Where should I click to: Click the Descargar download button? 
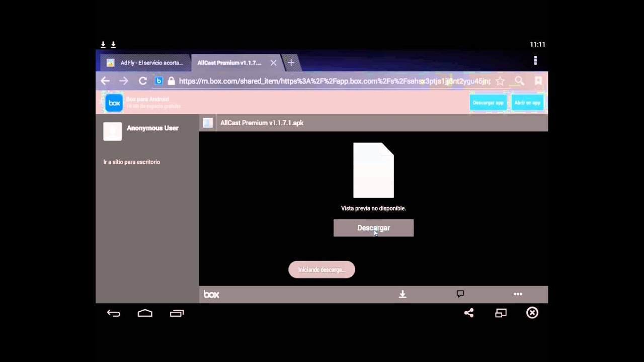click(x=373, y=228)
